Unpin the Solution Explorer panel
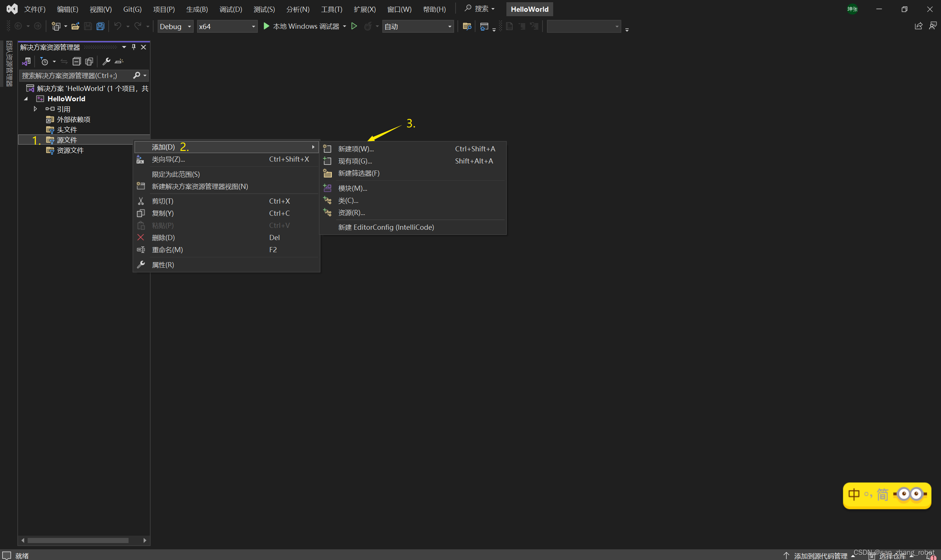The width and height of the screenshot is (941, 560). click(133, 47)
